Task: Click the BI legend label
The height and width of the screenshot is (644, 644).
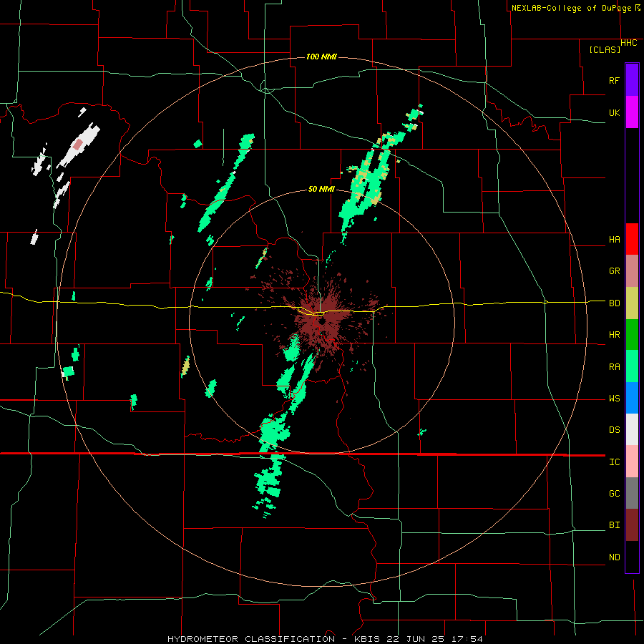Action: tap(614, 525)
